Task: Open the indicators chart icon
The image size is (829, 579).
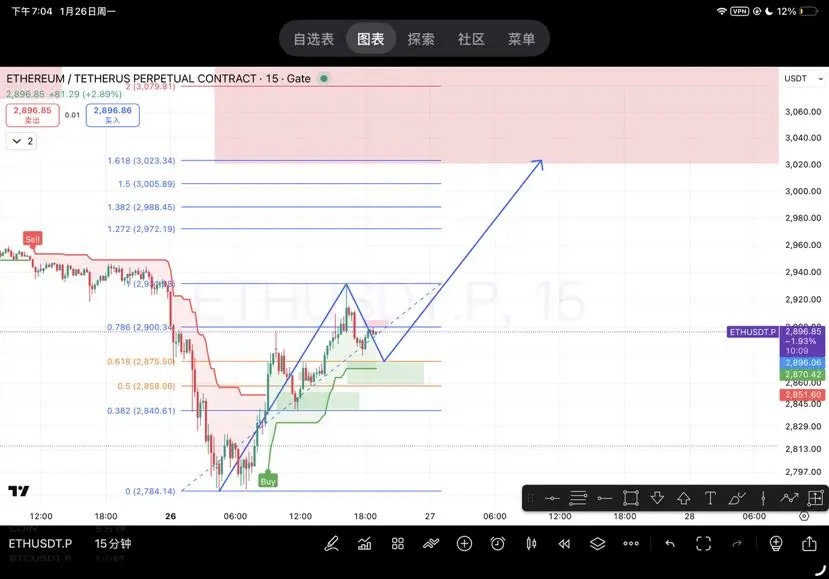Action: click(364, 544)
